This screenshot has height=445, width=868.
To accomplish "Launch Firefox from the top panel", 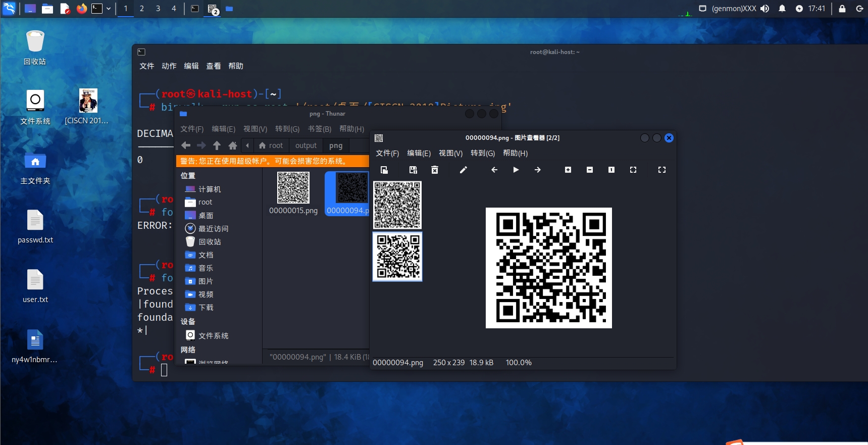I will click(x=81, y=9).
